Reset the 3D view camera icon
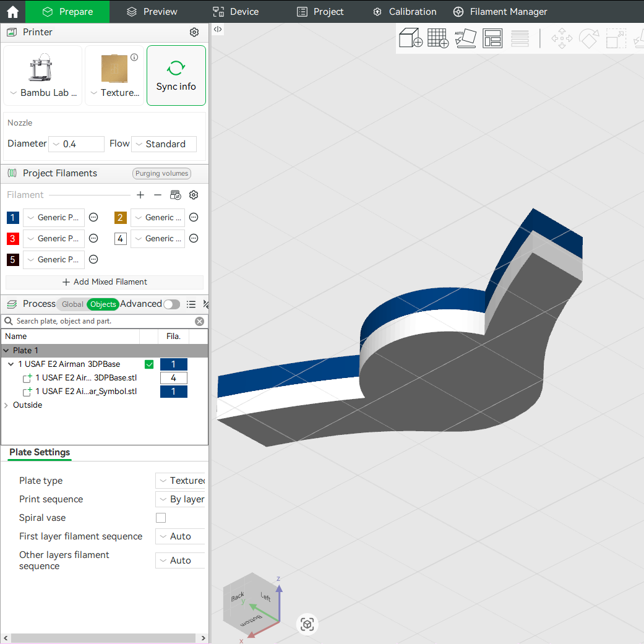The height and width of the screenshot is (644, 644). pos(307,624)
